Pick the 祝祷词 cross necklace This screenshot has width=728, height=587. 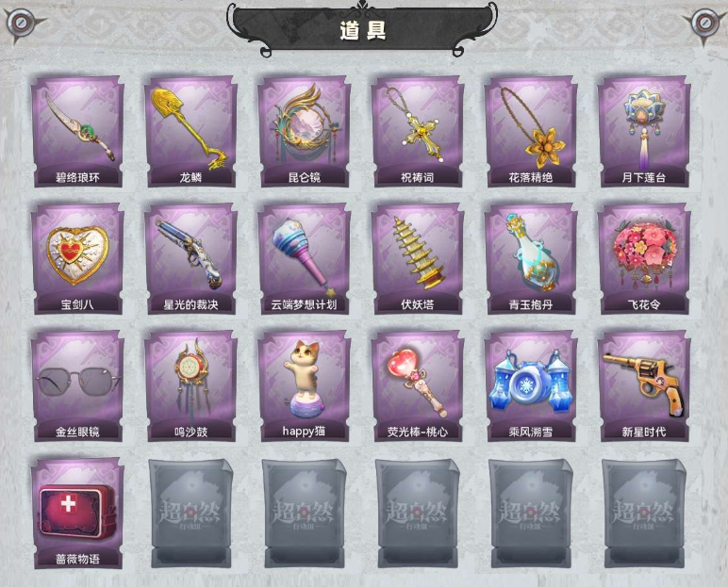tap(418, 132)
